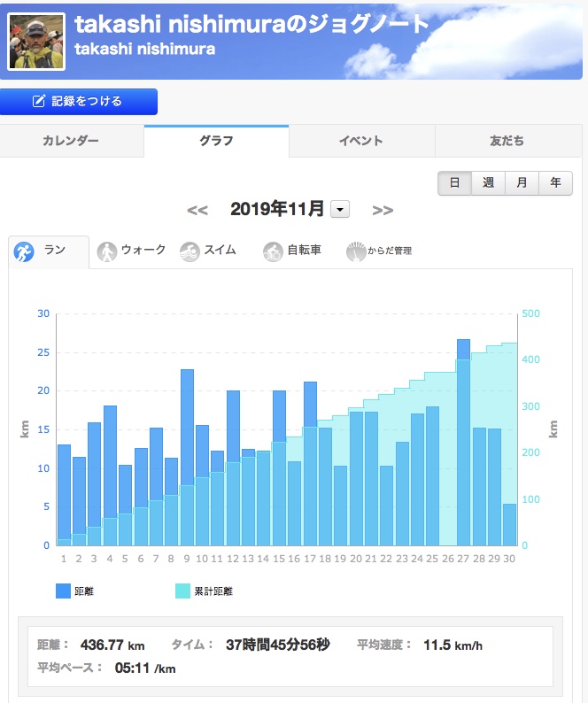Open the body management icon
The height and width of the screenshot is (703, 588).
[356, 251]
